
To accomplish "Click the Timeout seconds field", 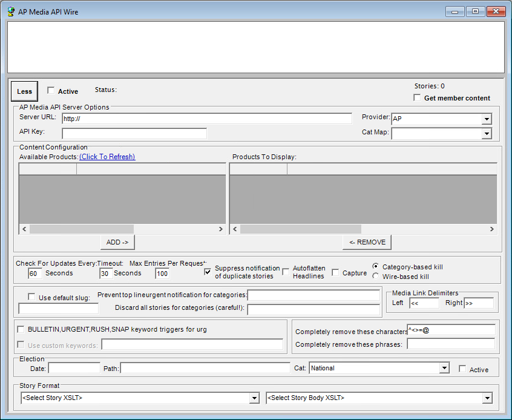I will pos(106,274).
